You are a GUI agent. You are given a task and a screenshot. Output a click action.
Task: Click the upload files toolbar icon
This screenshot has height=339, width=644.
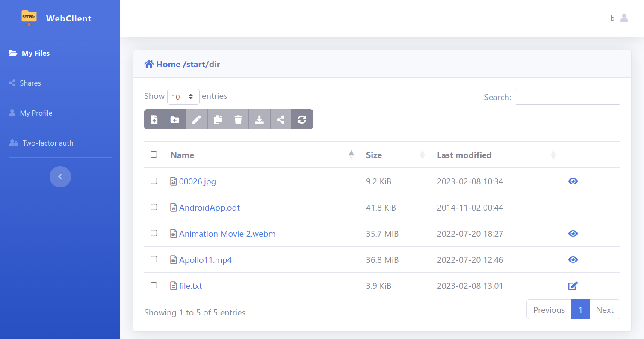coord(154,119)
